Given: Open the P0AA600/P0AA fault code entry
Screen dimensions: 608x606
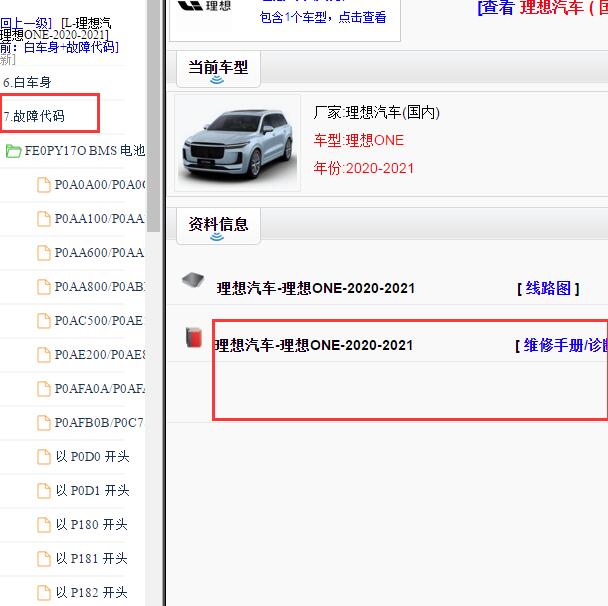Looking at the screenshot, I should coord(100,253).
